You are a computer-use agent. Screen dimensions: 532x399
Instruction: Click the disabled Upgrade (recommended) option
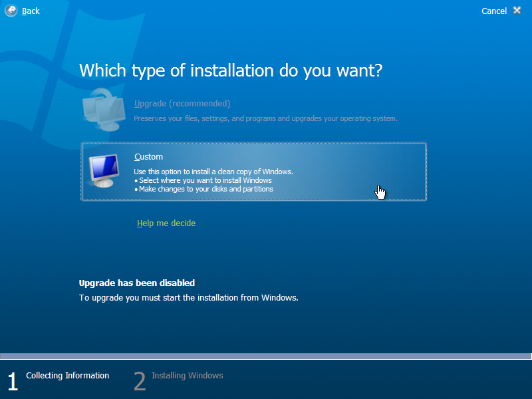[182, 104]
